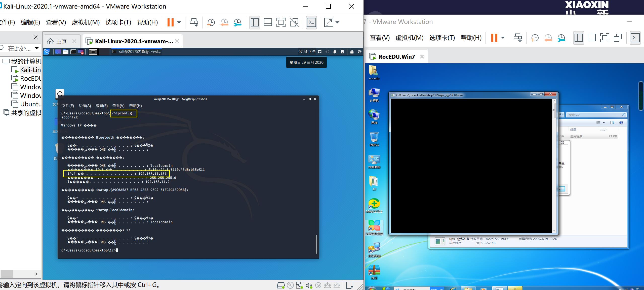
Task: Open the Kali applications menu dragon icon
Action: coord(47,52)
